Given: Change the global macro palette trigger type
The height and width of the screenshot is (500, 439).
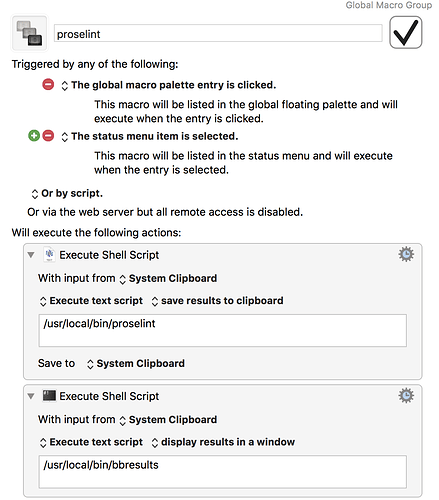Looking at the screenshot, I should coord(169,85).
